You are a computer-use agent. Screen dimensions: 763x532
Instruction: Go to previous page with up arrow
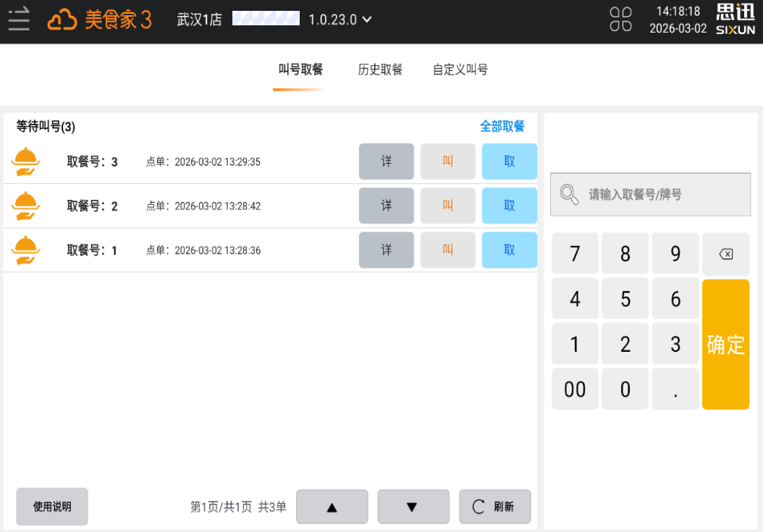click(332, 507)
